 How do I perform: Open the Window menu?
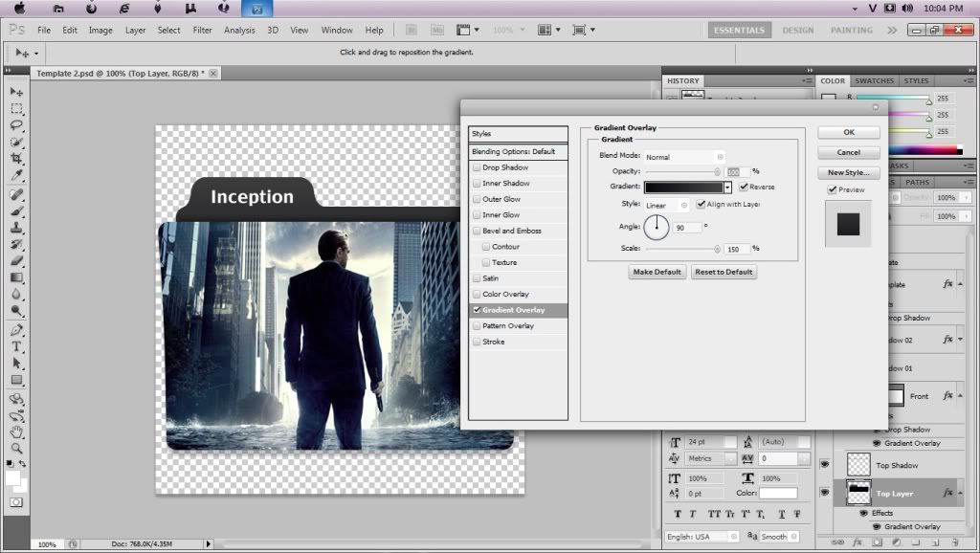(337, 30)
